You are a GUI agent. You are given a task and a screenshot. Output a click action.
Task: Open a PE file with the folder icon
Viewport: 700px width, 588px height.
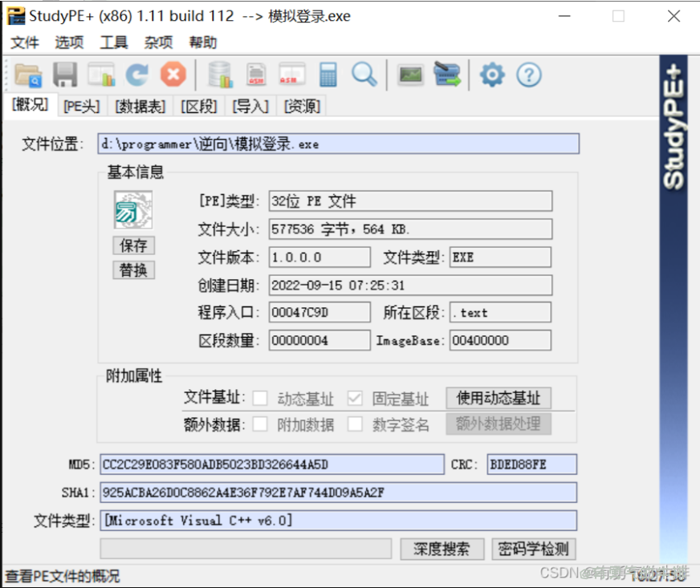pos(28,75)
